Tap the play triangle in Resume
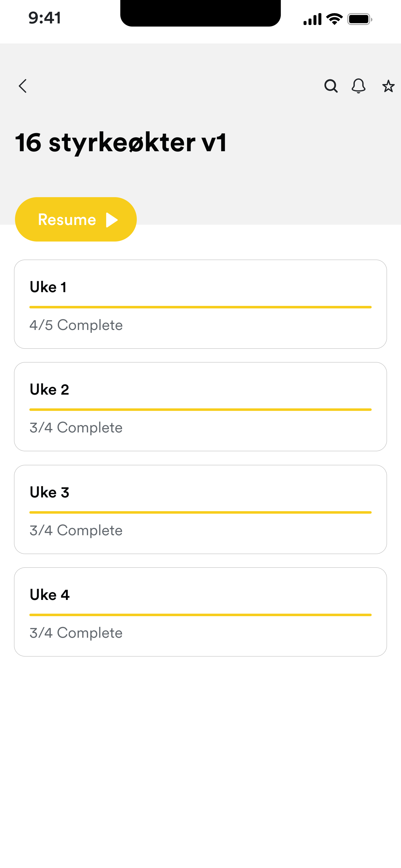This screenshot has height=868, width=401. (x=112, y=220)
